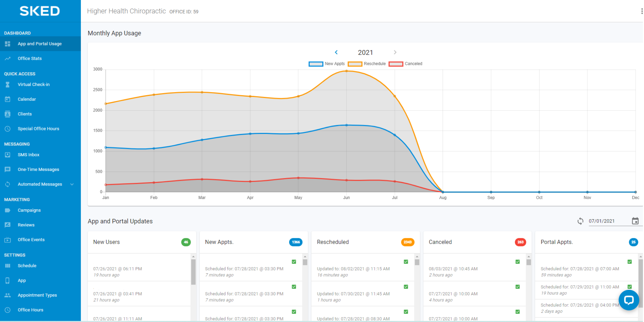
Task: Open the SMS Inbox icon
Action: 8,155
